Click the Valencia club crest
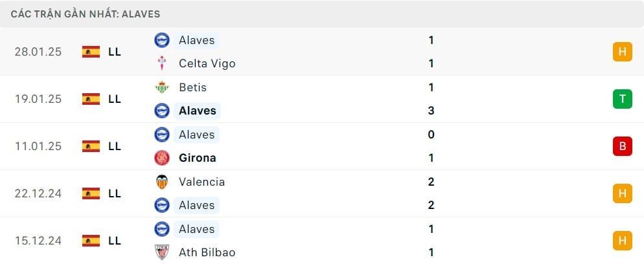The height and width of the screenshot is (264, 644). pyautogui.click(x=161, y=182)
